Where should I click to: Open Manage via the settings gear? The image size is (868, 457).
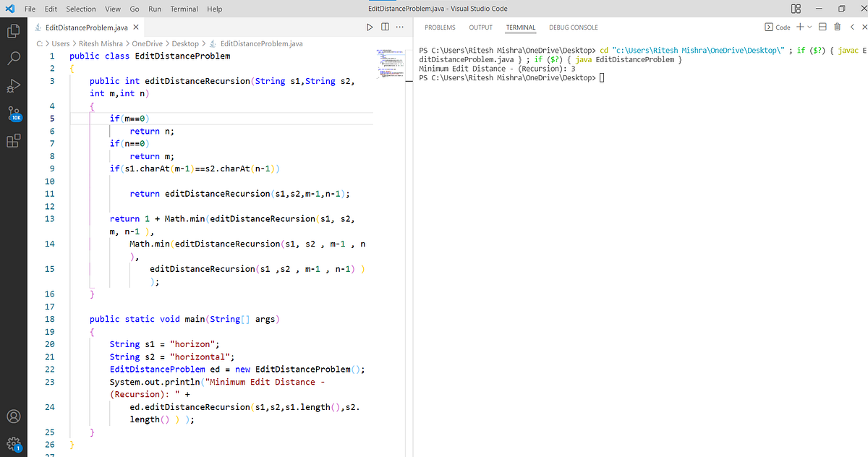tap(12, 443)
